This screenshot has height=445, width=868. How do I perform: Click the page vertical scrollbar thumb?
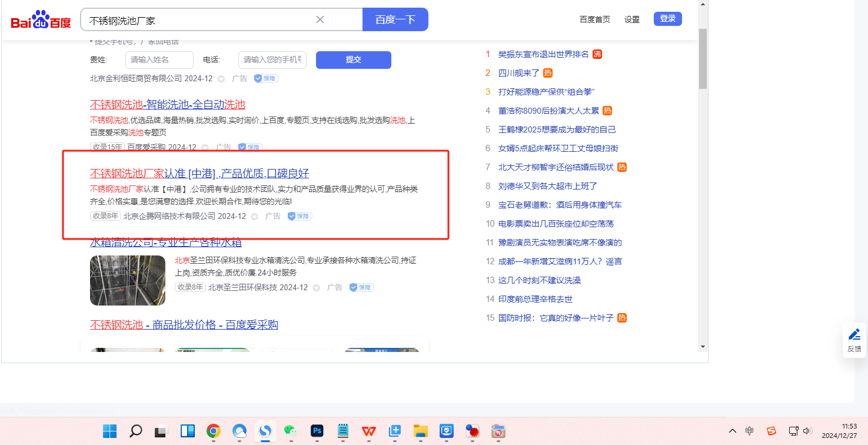point(703,58)
